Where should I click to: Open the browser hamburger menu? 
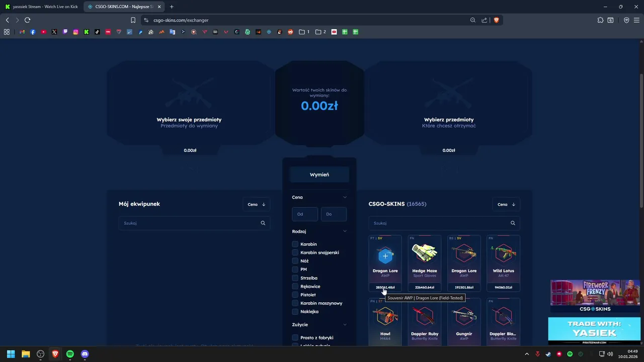636,20
